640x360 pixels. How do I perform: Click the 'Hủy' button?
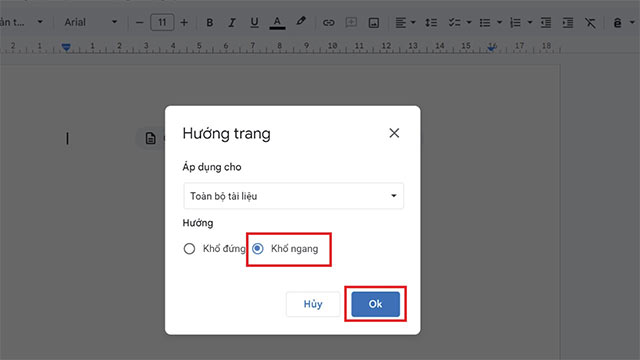[313, 304]
